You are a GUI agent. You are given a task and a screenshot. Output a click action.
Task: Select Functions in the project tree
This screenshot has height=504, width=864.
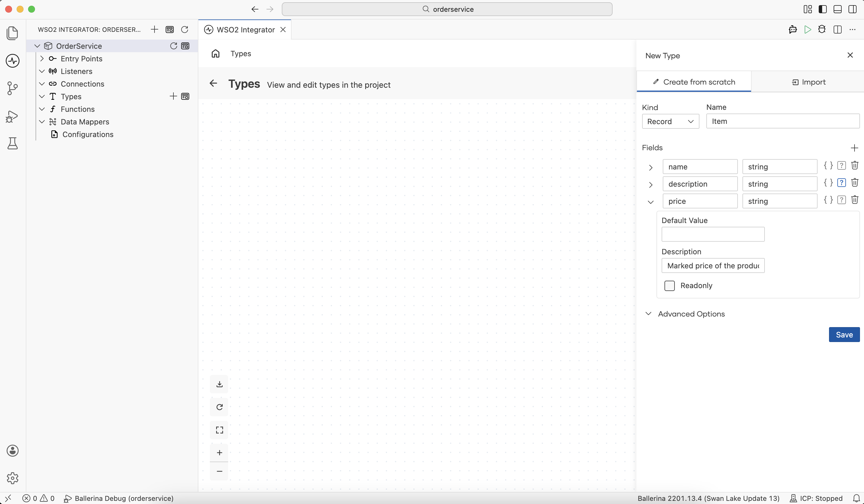(x=77, y=109)
